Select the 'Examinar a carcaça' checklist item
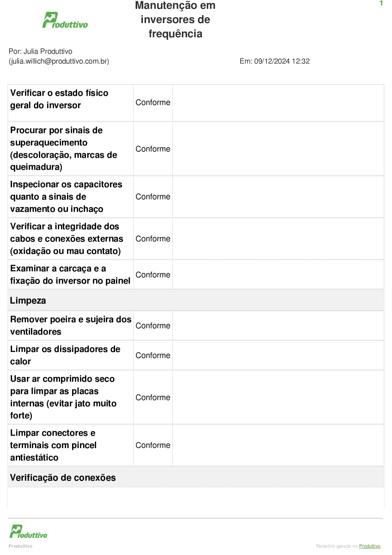The image size is (392, 555). click(x=70, y=274)
